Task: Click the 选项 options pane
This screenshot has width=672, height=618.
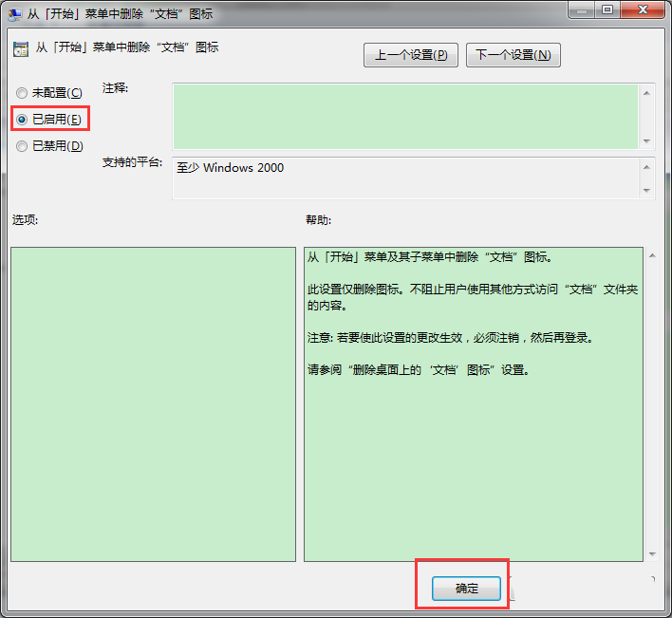Action: pos(154,404)
